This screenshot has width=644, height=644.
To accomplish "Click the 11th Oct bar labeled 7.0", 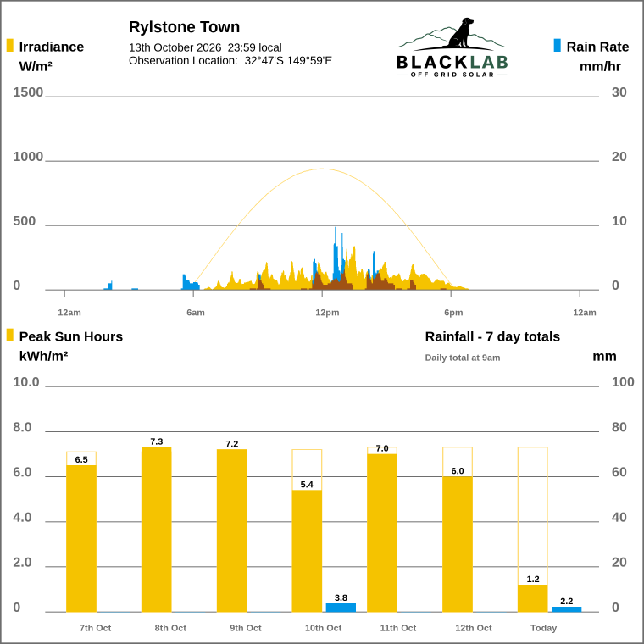I will [382, 533].
